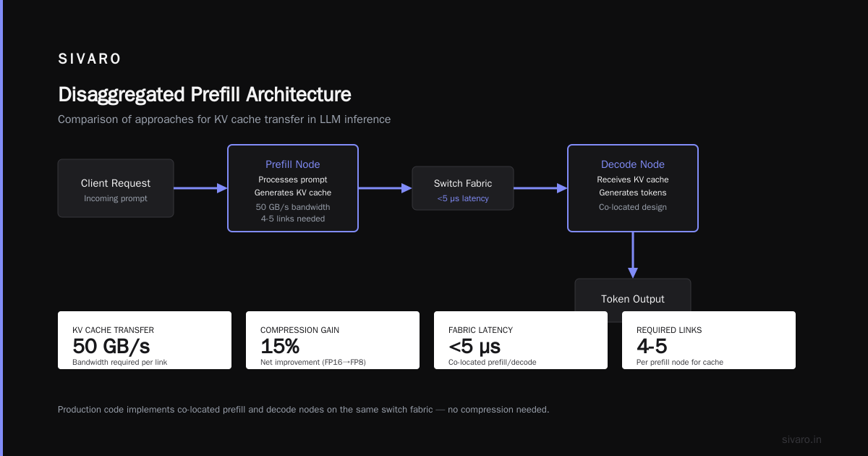Click the 50 GB/s bandwidth text in Prefill Node
This screenshot has width=868, height=456.
293,207
